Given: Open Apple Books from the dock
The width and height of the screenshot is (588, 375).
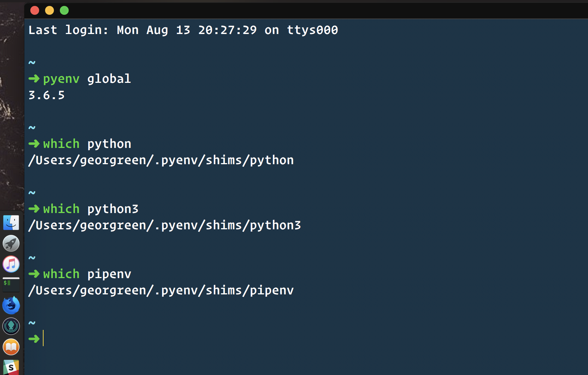Looking at the screenshot, I should (x=11, y=347).
